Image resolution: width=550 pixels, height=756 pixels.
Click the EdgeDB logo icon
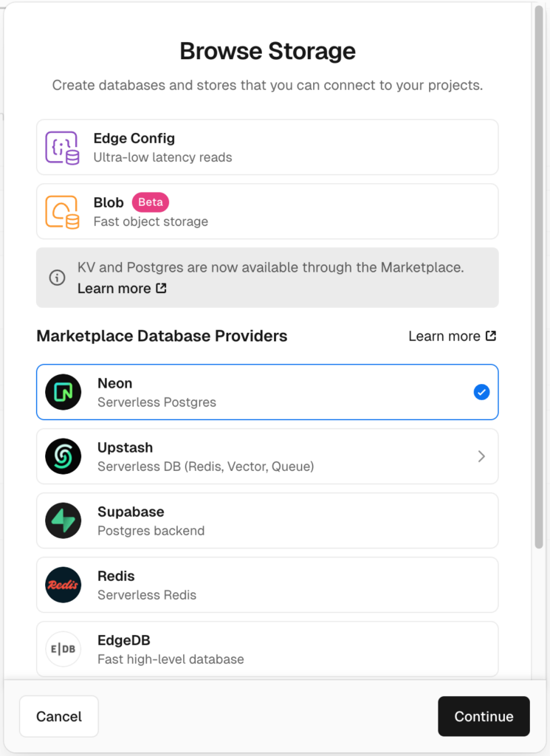tap(63, 649)
